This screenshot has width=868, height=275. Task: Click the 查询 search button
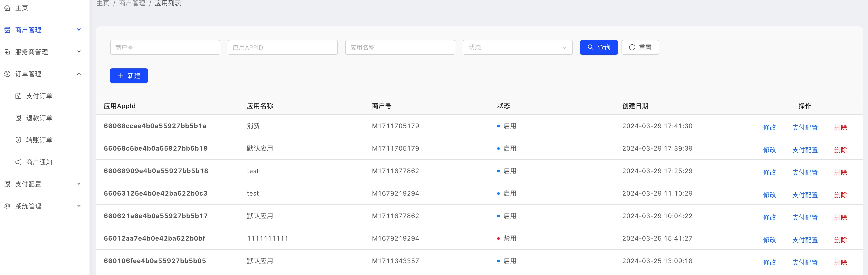(x=599, y=47)
